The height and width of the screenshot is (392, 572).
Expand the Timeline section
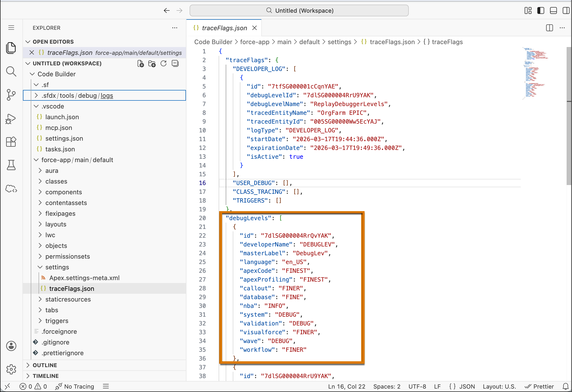[x=28, y=376]
